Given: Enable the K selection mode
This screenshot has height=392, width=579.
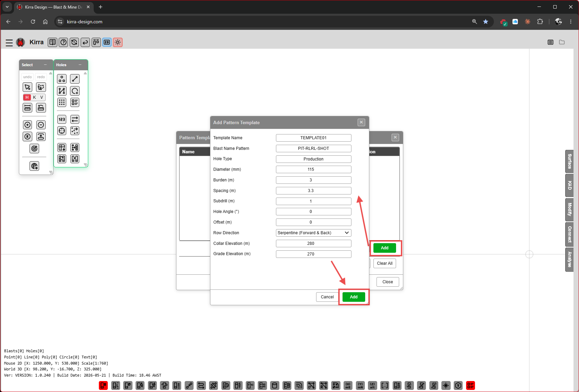Looking at the screenshot, I should (x=34, y=97).
